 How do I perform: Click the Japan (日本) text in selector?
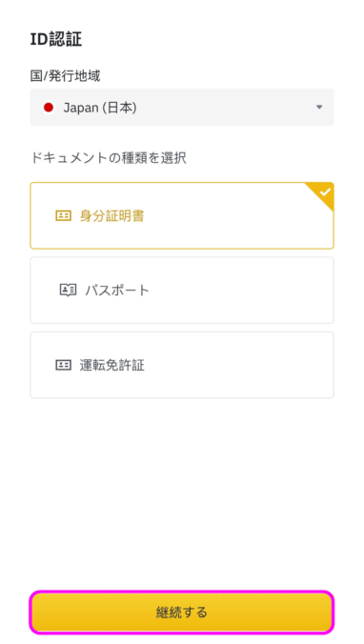click(x=100, y=108)
